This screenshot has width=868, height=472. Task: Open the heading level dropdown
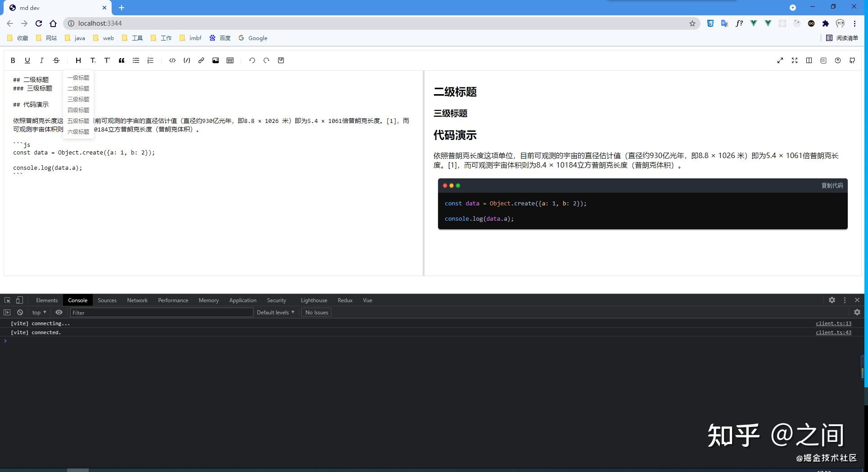pos(78,60)
